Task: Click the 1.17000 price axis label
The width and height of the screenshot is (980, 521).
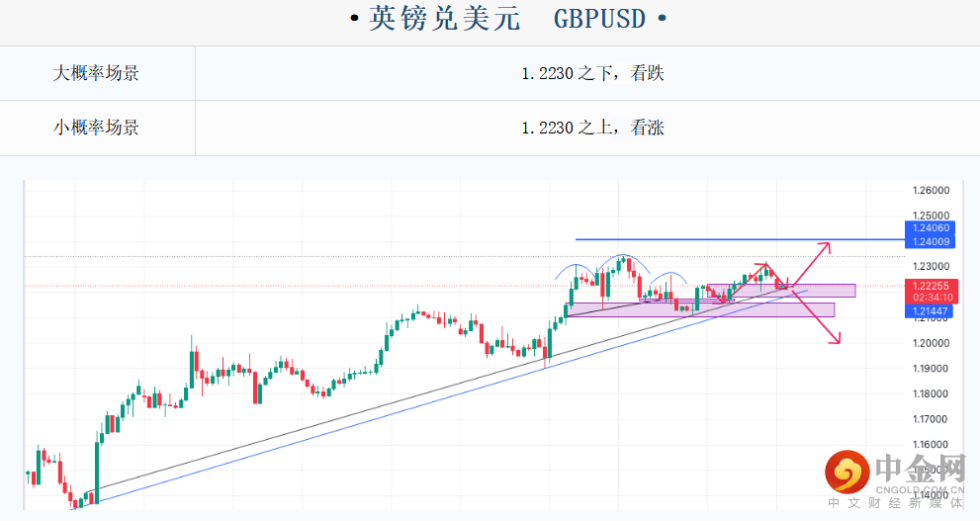Action: [x=929, y=419]
